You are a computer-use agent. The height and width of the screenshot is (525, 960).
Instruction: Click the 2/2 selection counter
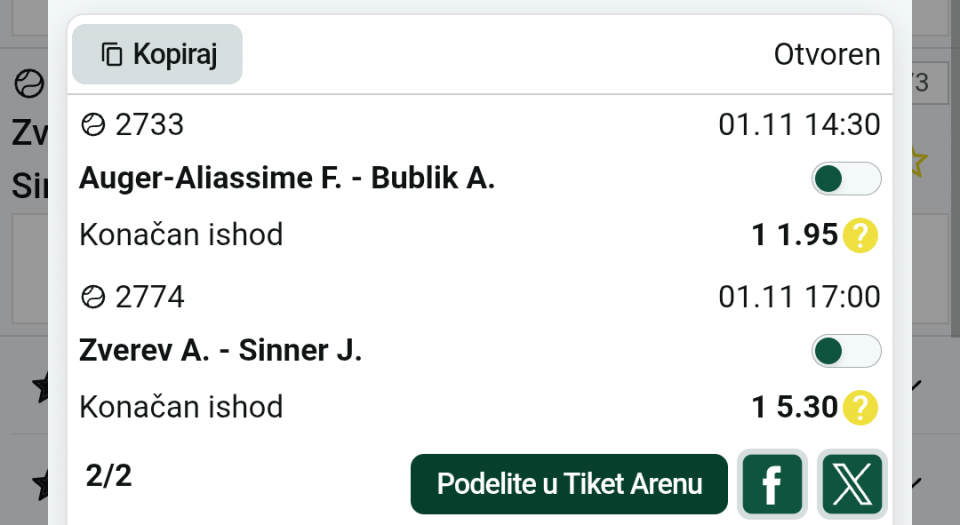[x=109, y=476]
